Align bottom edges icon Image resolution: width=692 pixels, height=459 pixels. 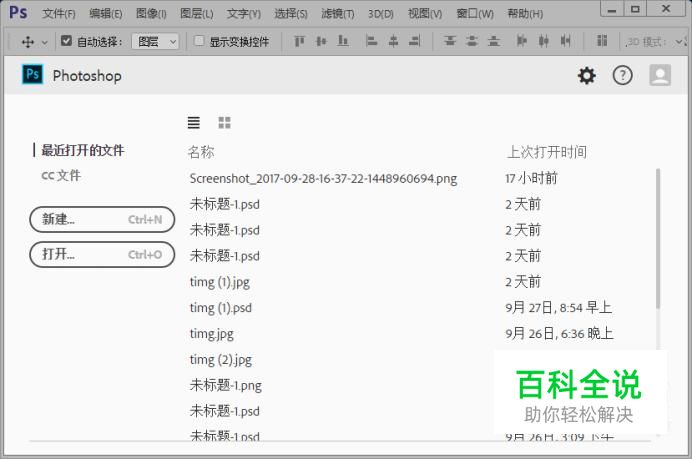click(343, 41)
